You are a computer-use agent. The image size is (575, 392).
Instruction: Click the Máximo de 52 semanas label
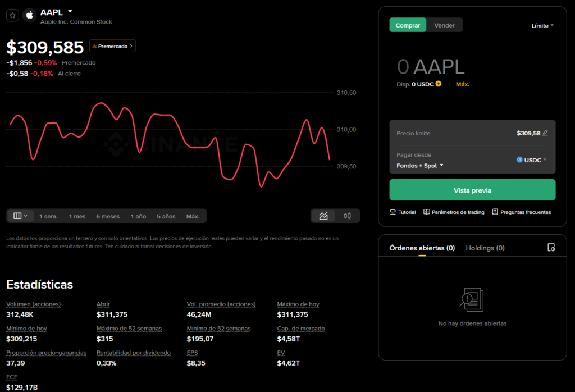129,328
